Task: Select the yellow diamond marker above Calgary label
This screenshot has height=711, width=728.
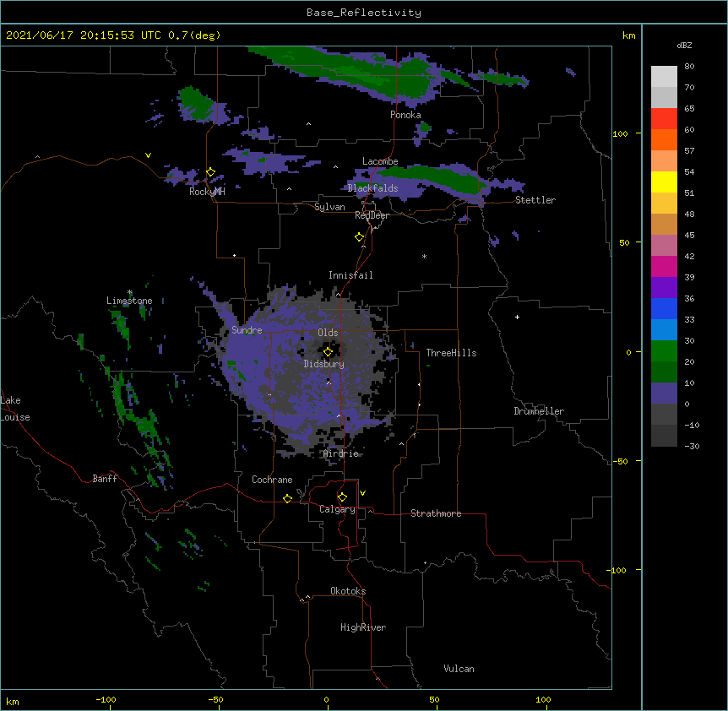Action: [342, 497]
